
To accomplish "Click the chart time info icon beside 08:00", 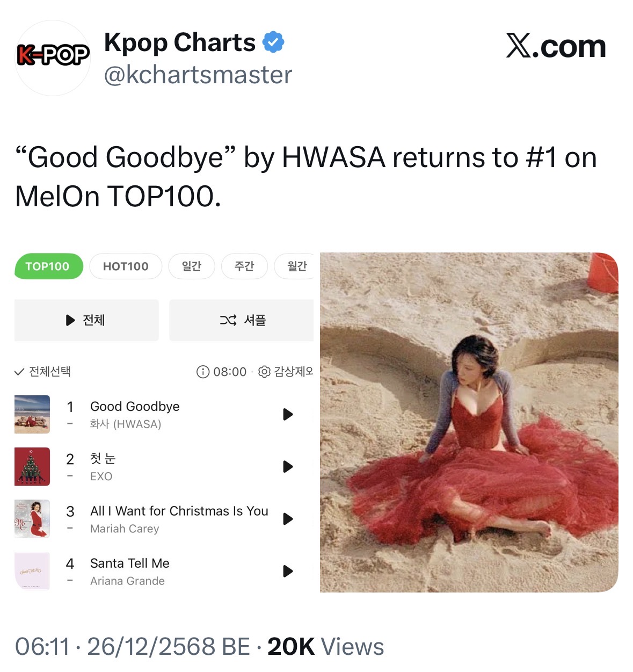I will tap(203, 372).
